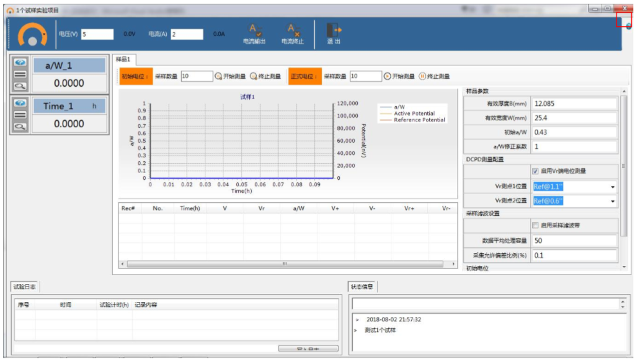The width and height of the screenshot is (640, 364).
Task: Uncheck 启用Vr端电位测量 checkbox
Action: click(535, 171)
